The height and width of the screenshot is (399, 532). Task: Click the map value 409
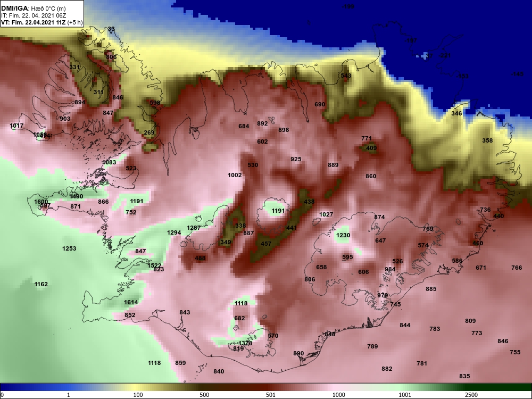(x=371, y=147)
